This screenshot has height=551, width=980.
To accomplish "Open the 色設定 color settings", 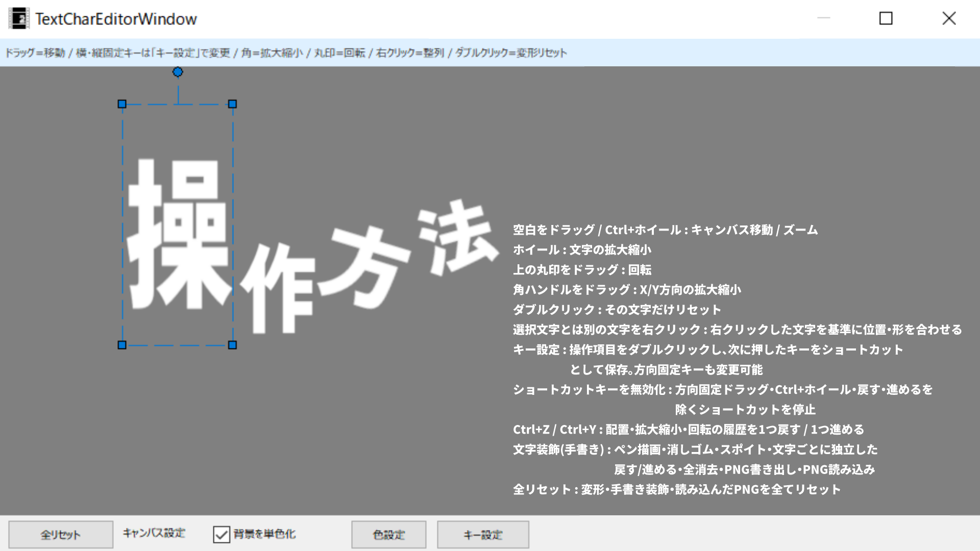I will click(x=389, y=535).
